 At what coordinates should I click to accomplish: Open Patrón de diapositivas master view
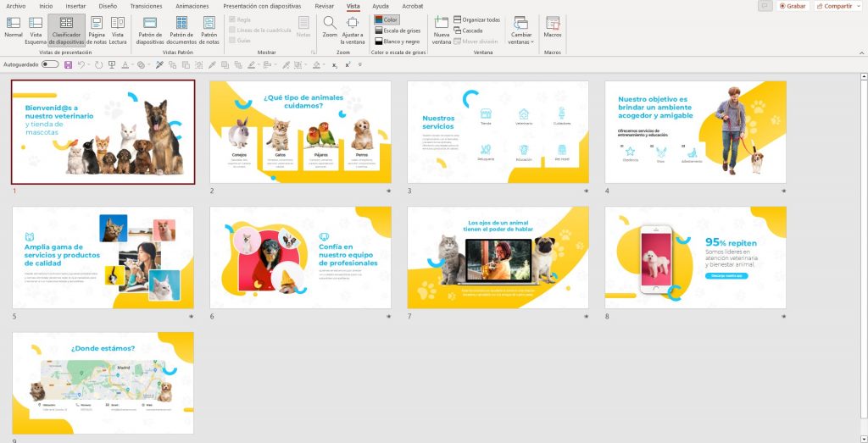150,28
